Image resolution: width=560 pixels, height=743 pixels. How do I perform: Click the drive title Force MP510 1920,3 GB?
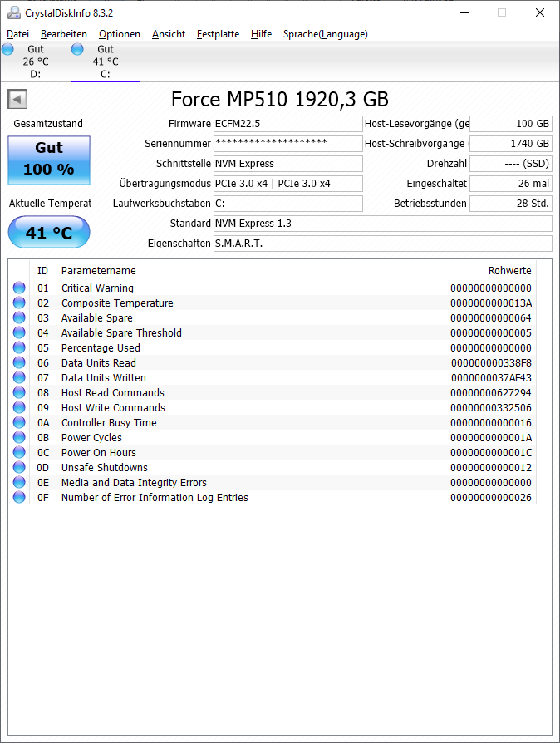(x=279, y=100)
